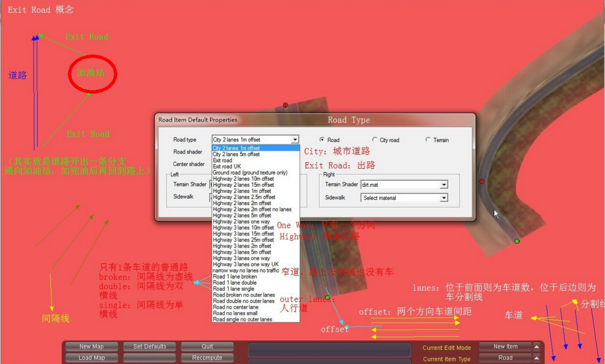Select Highway 3 lanes 15m offset
Screen dimensions: 605x364
coord(256,234)
